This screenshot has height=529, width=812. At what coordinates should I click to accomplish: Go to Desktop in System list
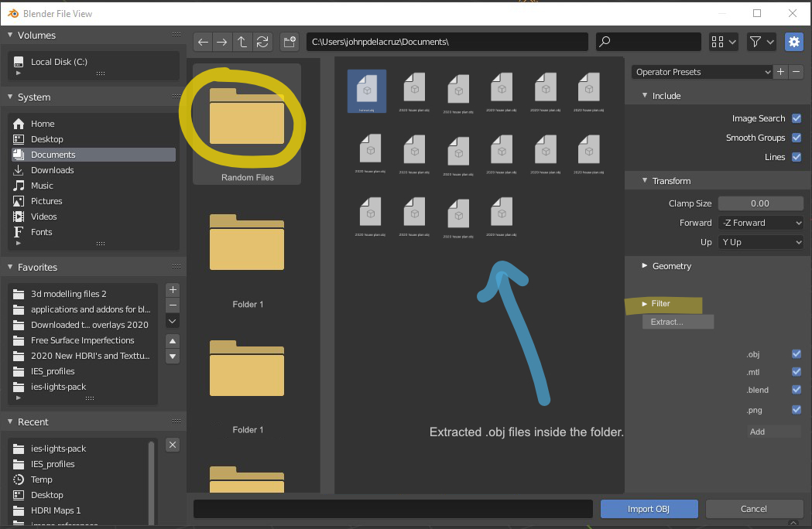(93, 139)
